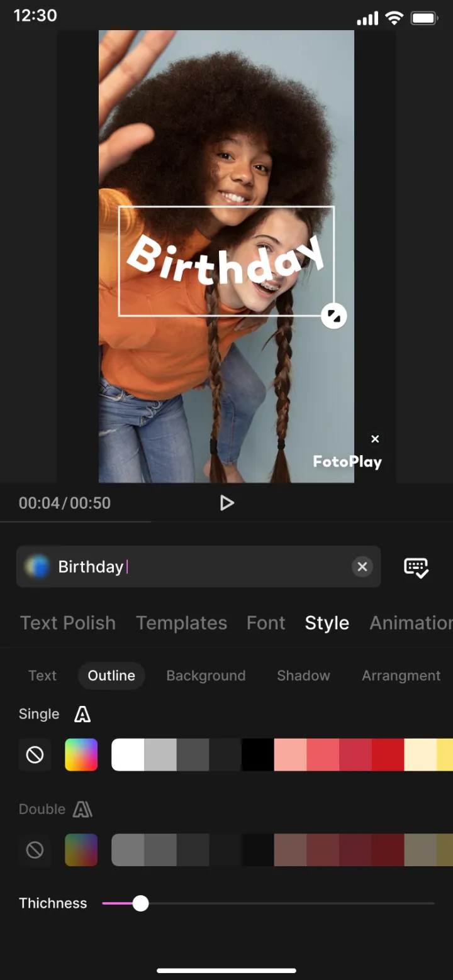Tap the globe icon in text field
The width and height of the screenshot is (453, 980).
tap(36, 566)
